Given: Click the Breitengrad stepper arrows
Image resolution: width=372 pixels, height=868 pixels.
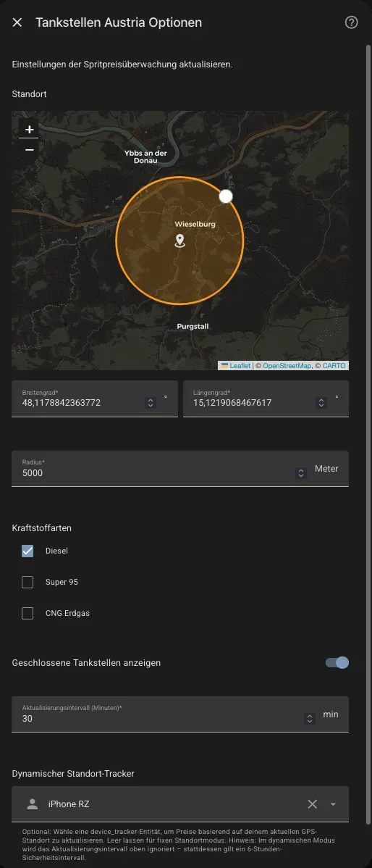Looking at the screenshot, I should tap(151, 402).
